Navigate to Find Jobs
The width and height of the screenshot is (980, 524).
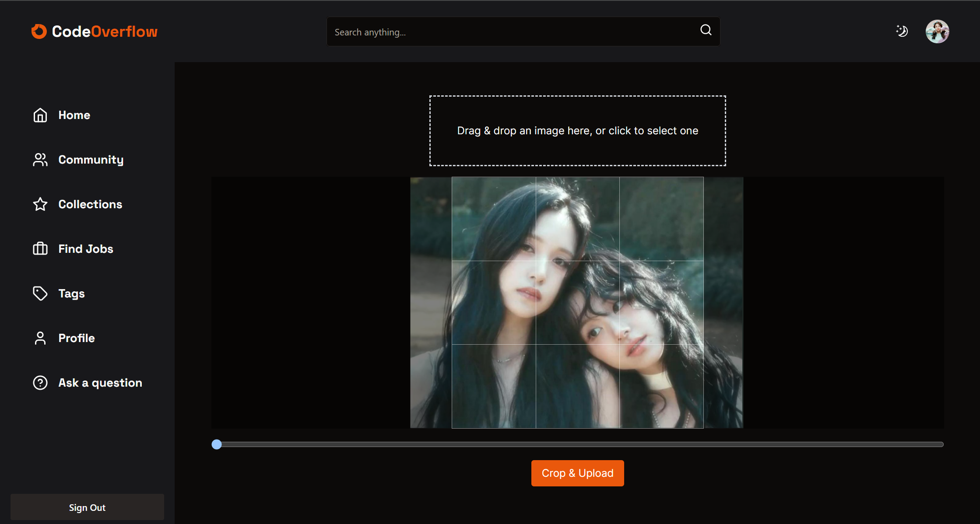(86, 249)
